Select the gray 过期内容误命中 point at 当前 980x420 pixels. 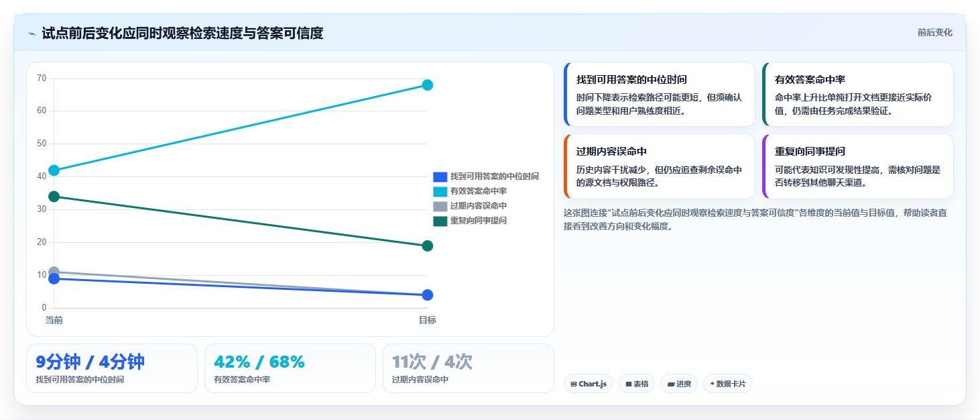(x=54, y=272)
